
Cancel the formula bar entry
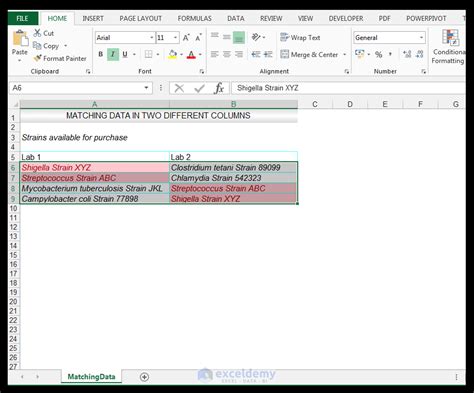[179, 88]
